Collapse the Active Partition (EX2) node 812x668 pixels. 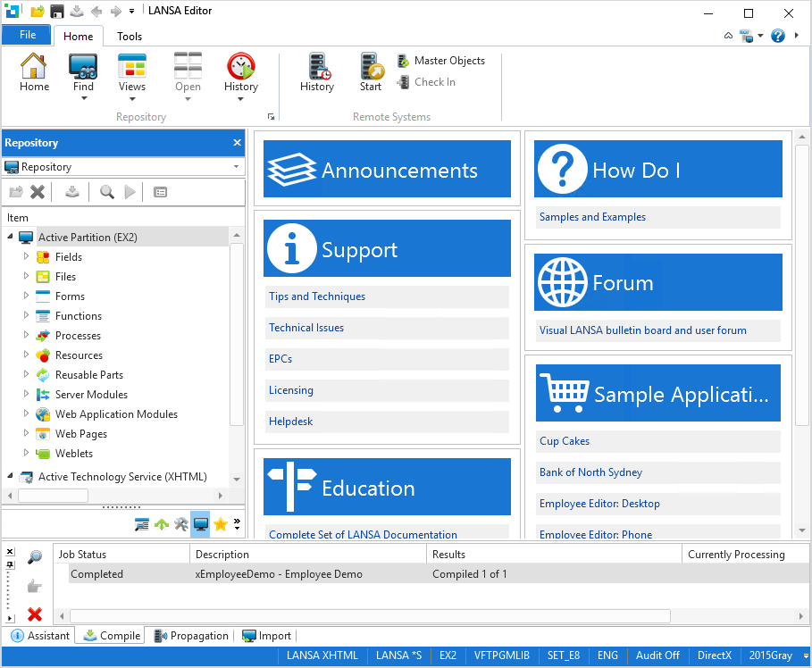click(11, 236)
